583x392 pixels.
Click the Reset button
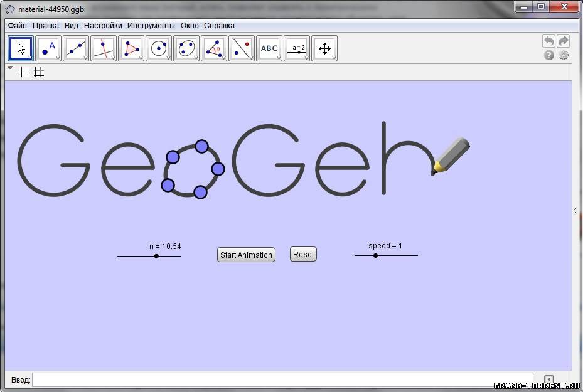click(x=303, y=255)
